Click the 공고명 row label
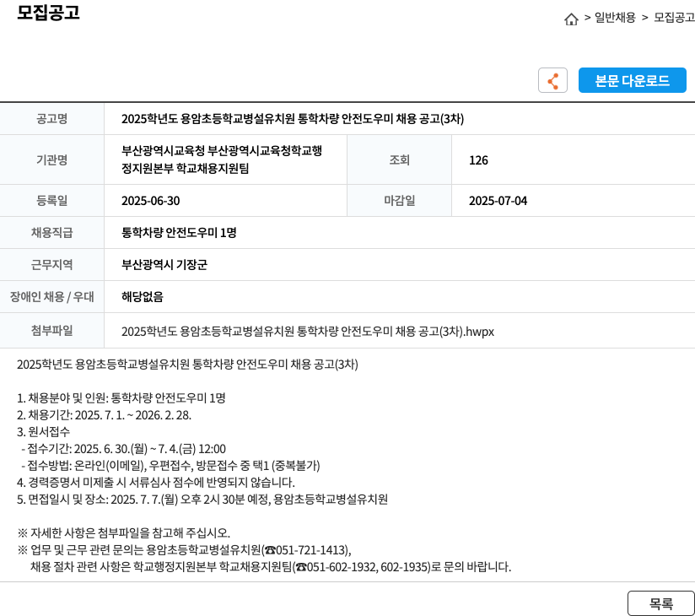 pyautogui.click(x=51, y=118)
